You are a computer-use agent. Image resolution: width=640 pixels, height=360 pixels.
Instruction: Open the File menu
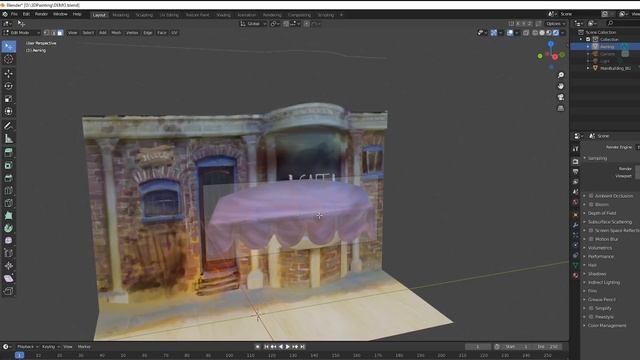[14, 14]
